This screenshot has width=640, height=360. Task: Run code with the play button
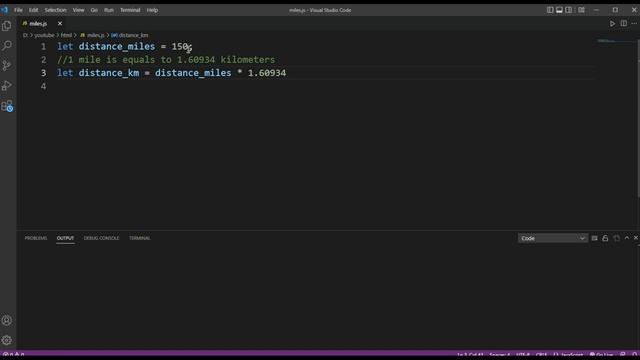pyautogui.click(x=612, y=24)
